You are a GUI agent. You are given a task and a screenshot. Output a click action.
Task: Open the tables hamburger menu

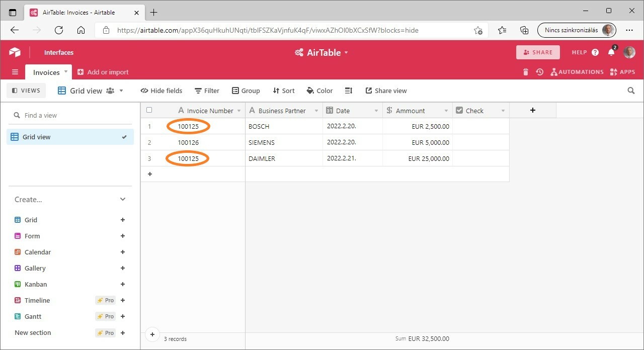[15, 72]
